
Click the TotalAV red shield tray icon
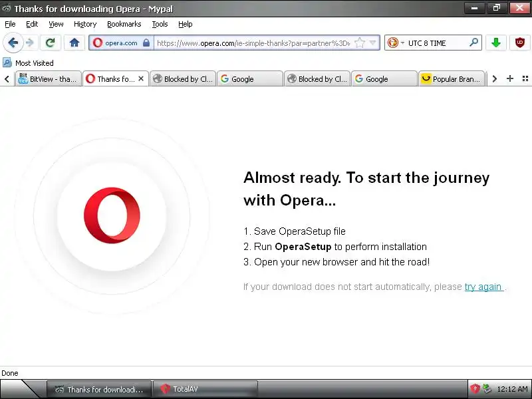(475, 389)
